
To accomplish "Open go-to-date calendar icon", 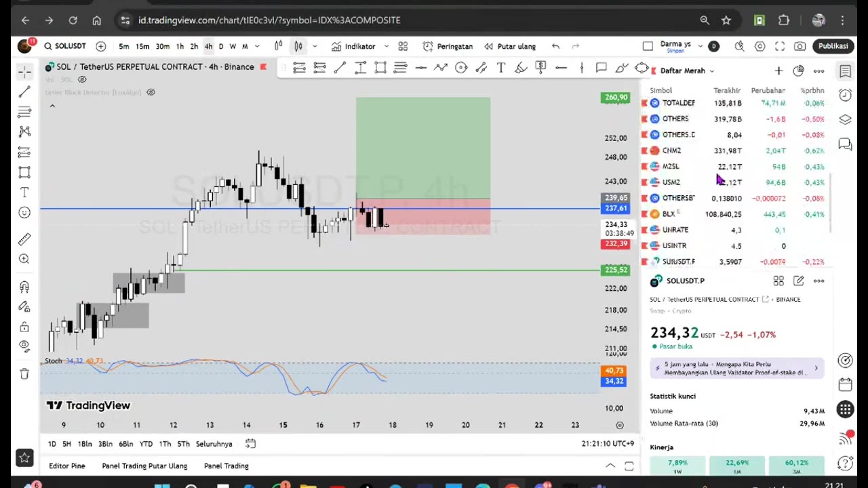I will pos(250,444).
